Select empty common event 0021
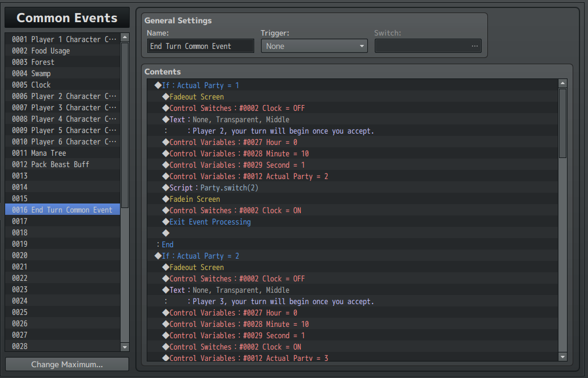Screen dimensions: 588x378 tap(63, 267)
